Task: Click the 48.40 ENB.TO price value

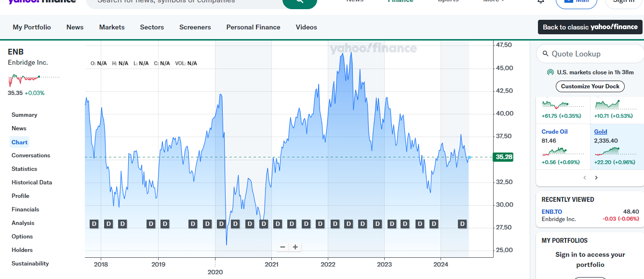Action: point(631,212)
